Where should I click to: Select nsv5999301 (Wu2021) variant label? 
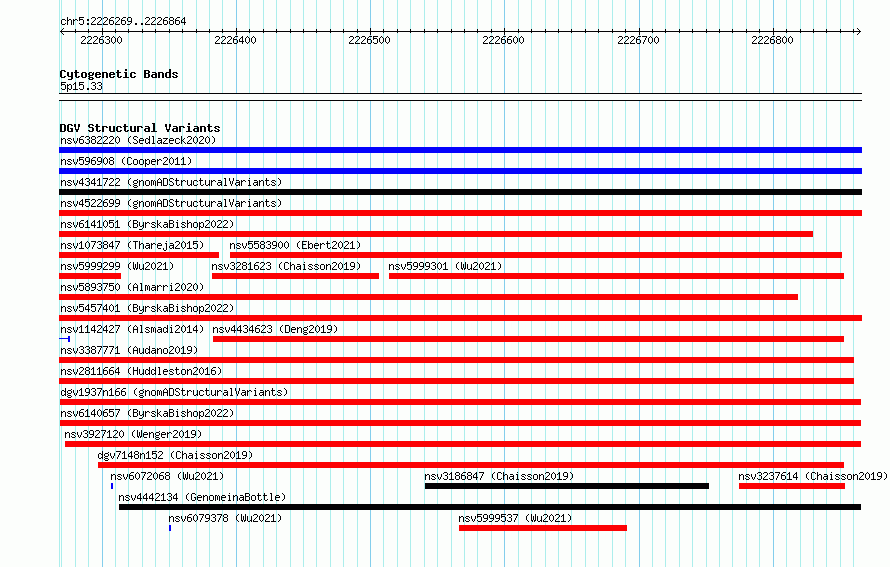coord(445,266)
